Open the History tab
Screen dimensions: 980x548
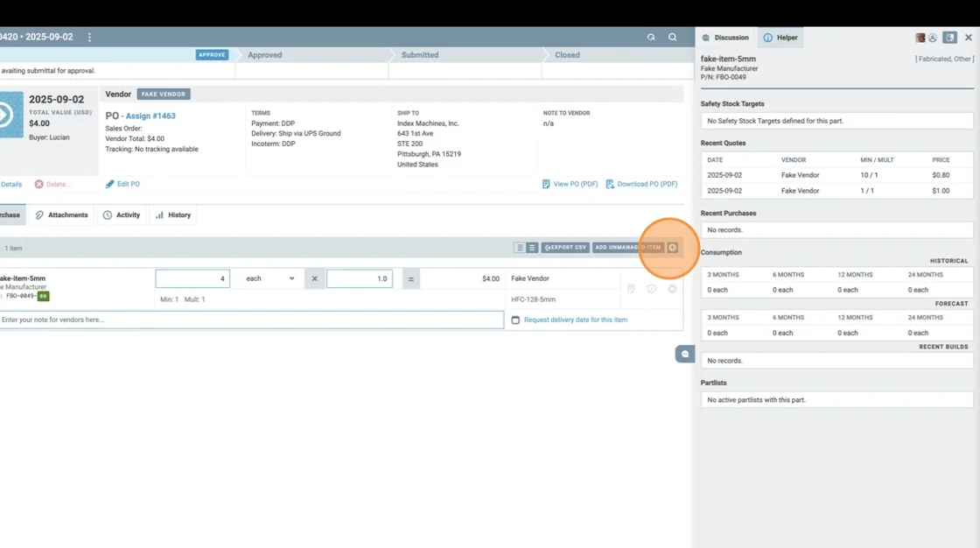pyautogui.click(x=173, y=214)
